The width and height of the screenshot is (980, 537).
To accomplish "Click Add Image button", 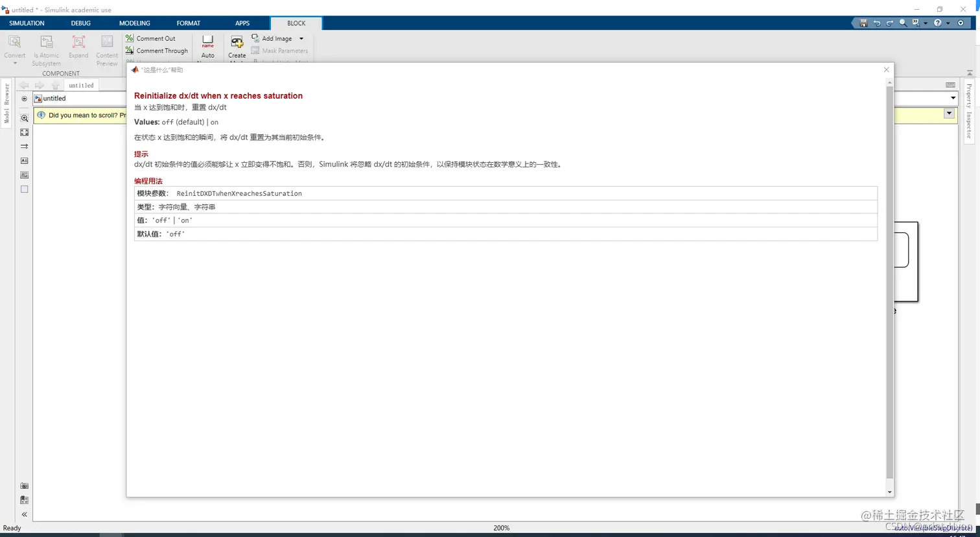I will (x=272, y=38).
